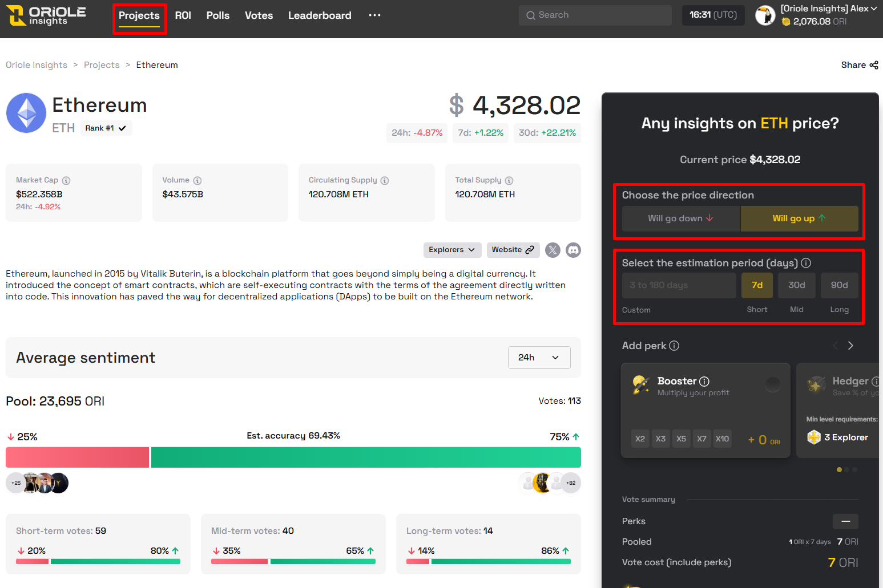Open the Discord community icon
Viewport: 883px width, 588px height.
tap(573, 250)
